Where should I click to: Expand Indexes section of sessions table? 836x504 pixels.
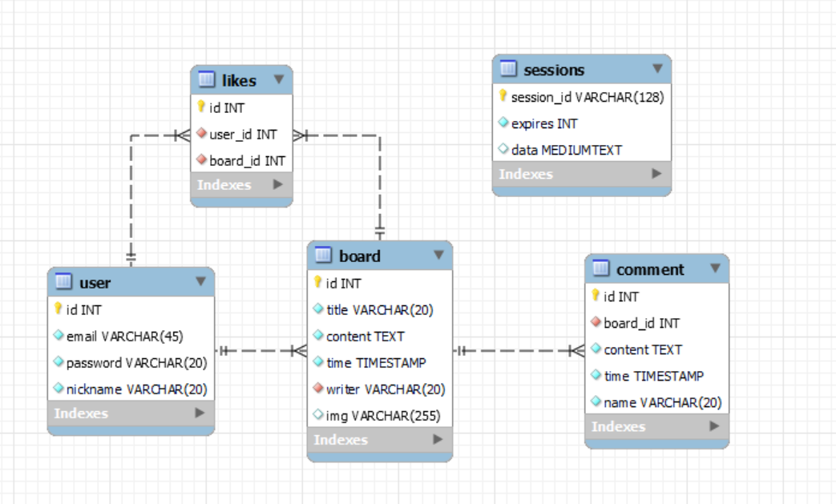click(657, 173)
